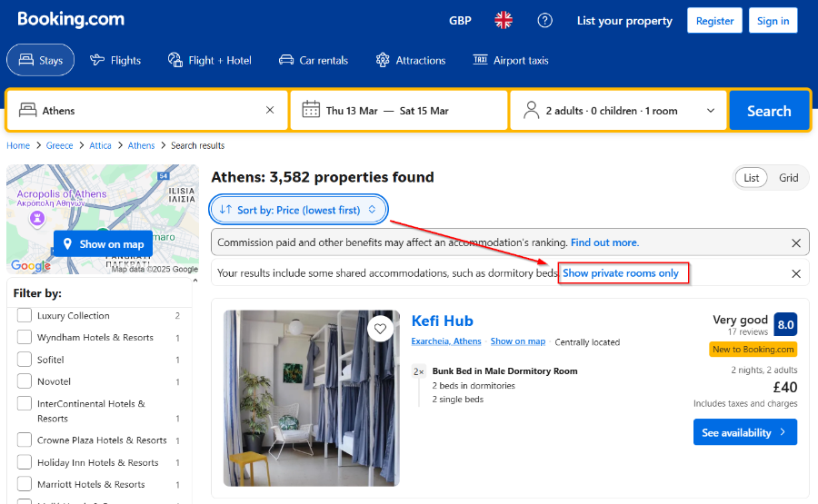Click Show on map button
The image size is (818, 504).
point(104,244)
